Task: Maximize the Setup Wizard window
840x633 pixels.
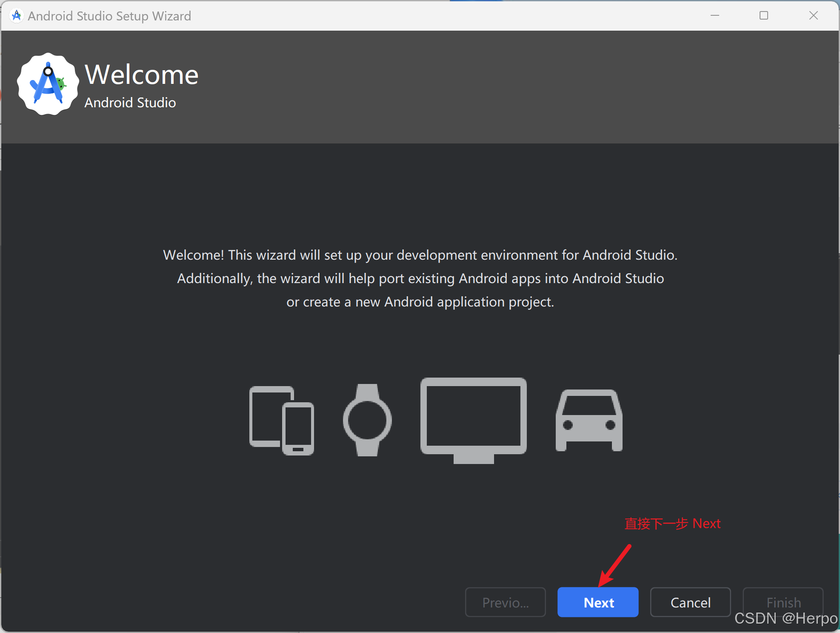Action: point(764,16)
